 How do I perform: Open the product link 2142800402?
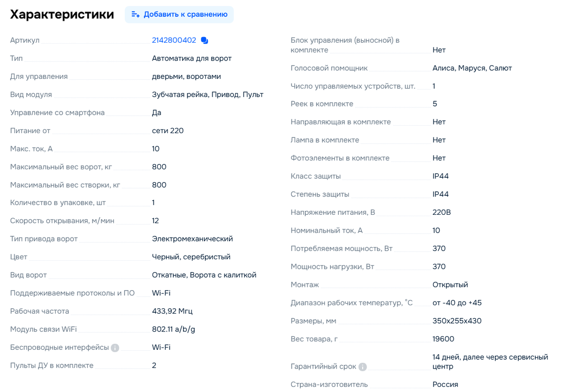click(174, 40)
